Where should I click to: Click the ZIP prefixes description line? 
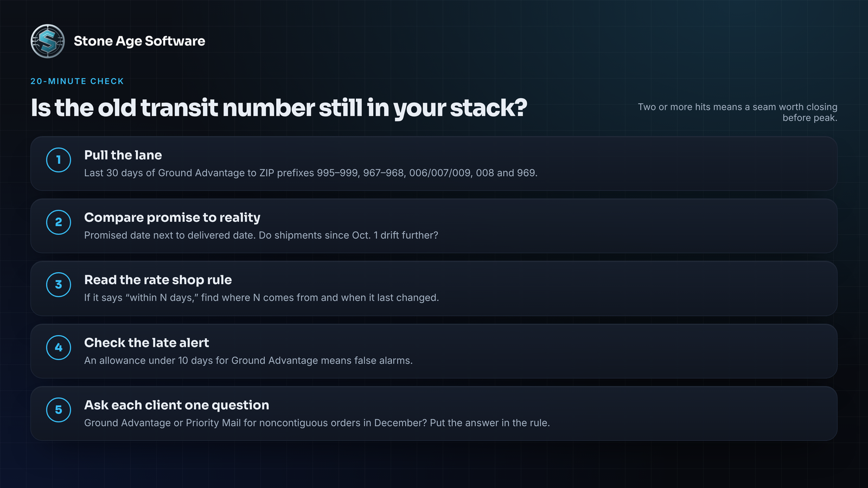coord(311,173)
